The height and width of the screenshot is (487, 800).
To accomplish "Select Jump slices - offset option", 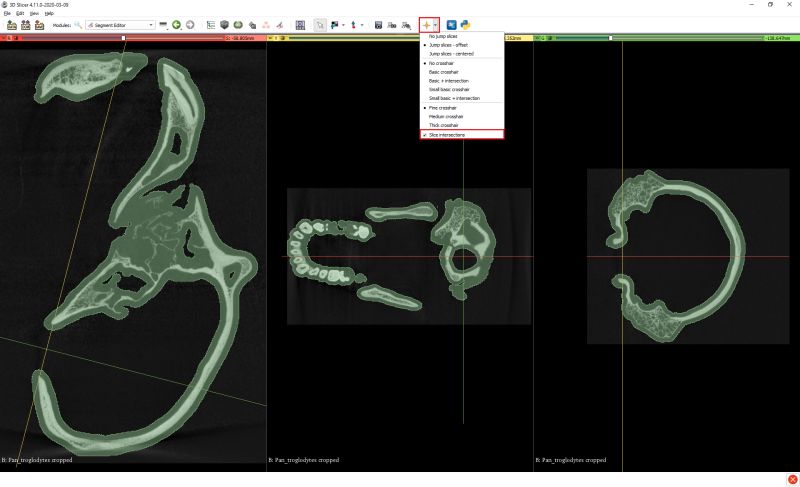I will click(462, 45).
